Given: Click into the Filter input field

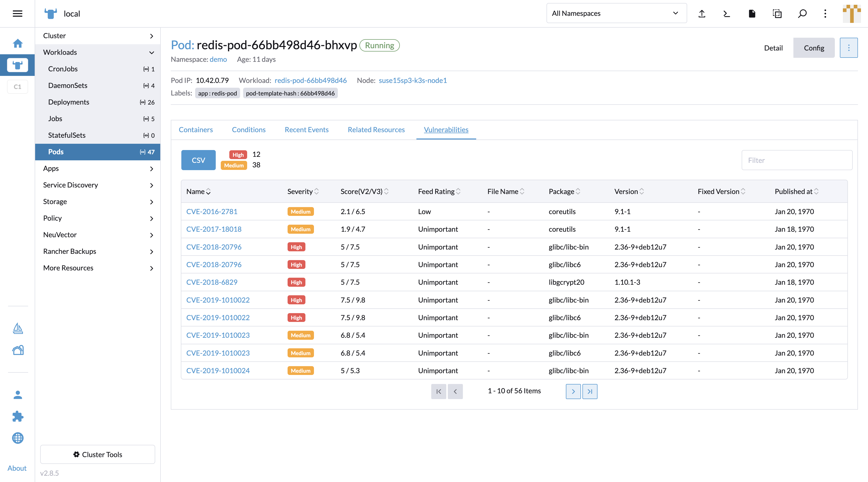Looking at the screenshot, I should pyautogui.click(x=797, y=160).
